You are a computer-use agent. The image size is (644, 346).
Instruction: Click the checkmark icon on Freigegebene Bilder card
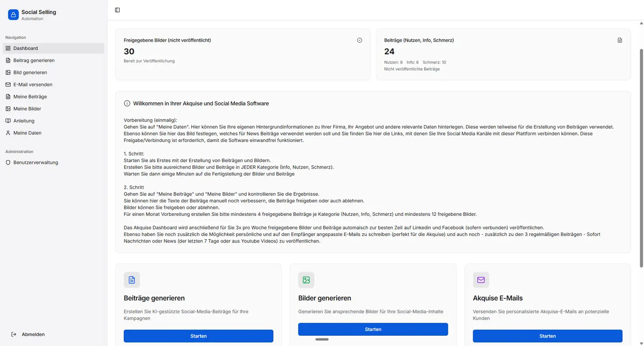click(359, 40)
